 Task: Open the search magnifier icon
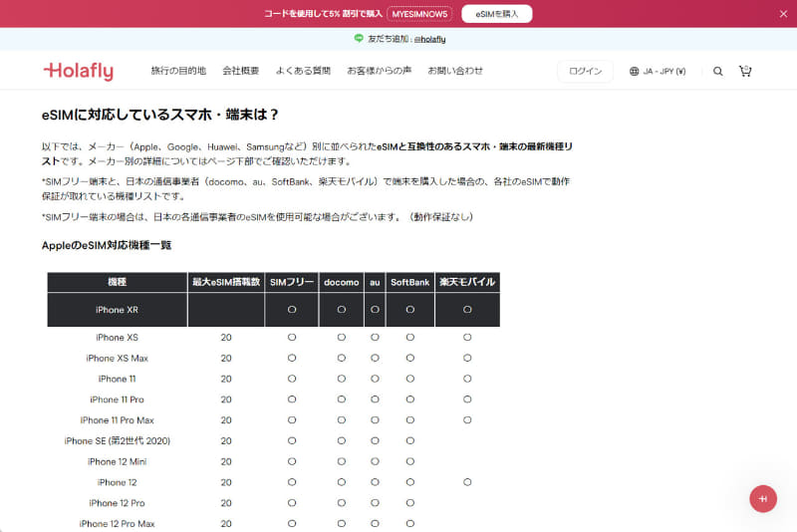(717, 71)
